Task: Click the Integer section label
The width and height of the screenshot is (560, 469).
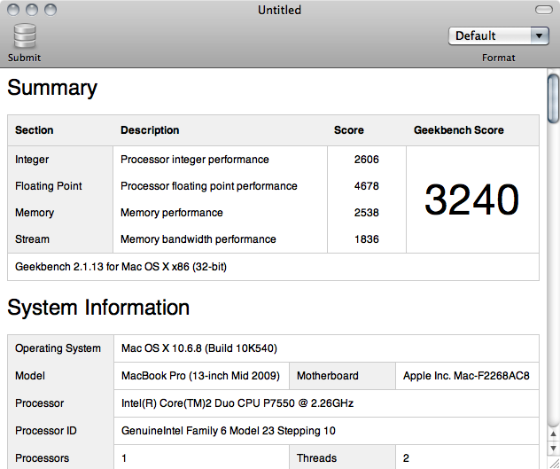Action: tap(32, 159)
